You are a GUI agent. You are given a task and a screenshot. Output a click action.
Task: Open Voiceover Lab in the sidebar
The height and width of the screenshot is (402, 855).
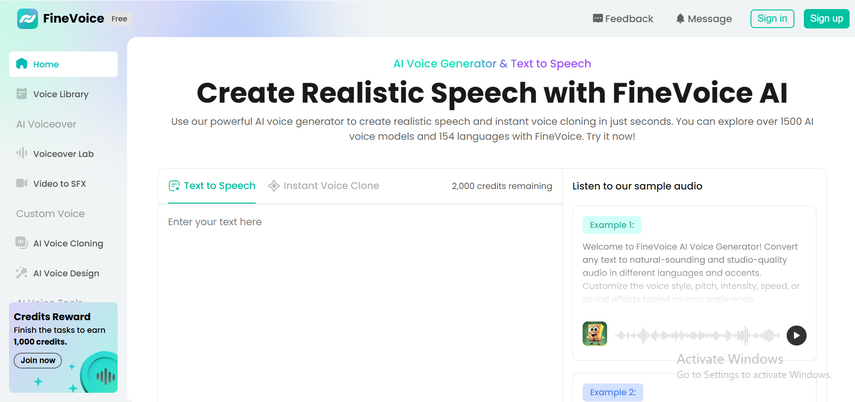(x=63, y=154)
